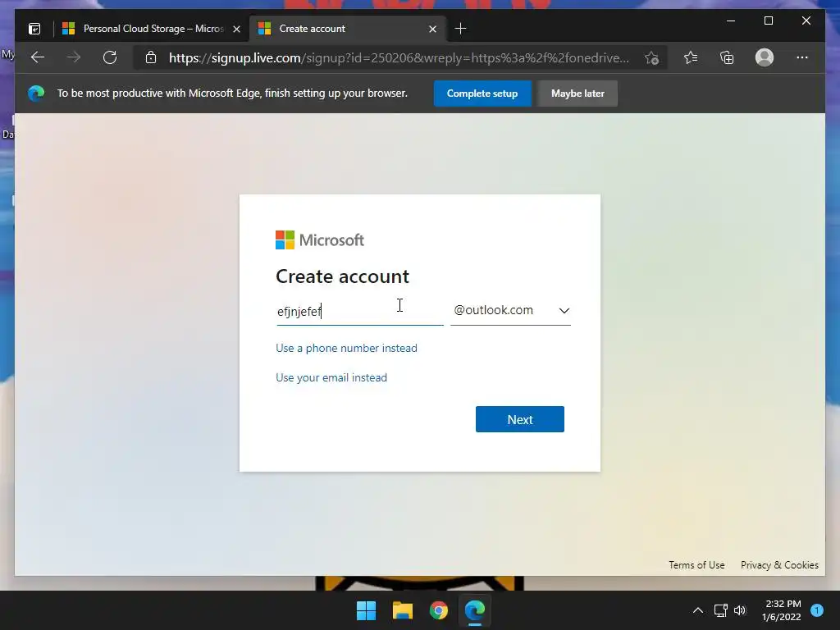Open Terms of Use link

[x=696, y=565]
